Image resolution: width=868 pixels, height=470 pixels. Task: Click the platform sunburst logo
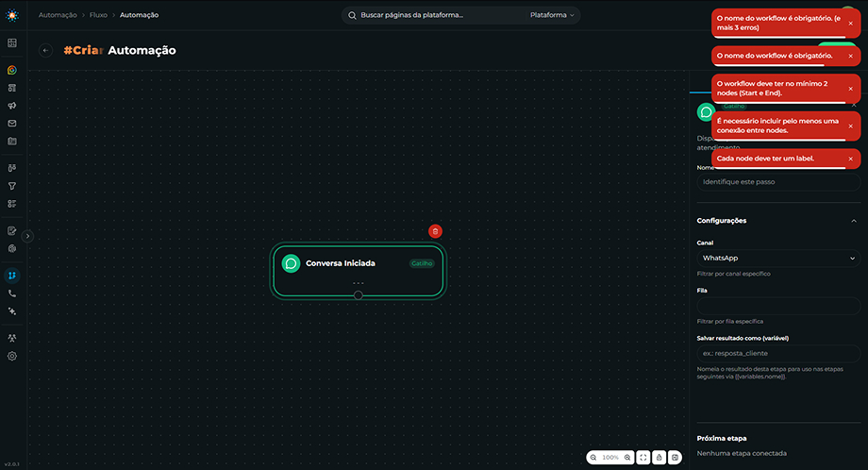11,15
